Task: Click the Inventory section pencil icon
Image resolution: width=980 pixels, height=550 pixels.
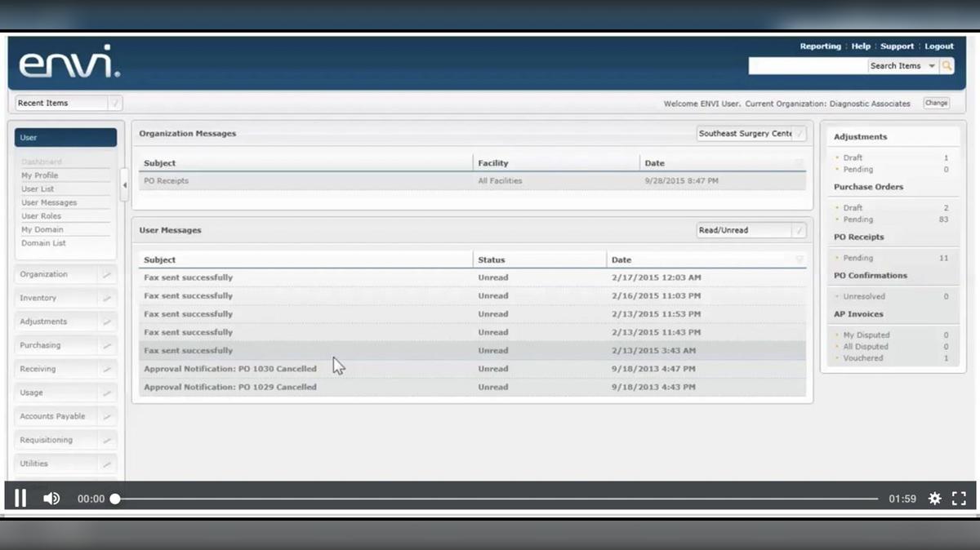Action: pyautogui.click(x=106, y=298)
